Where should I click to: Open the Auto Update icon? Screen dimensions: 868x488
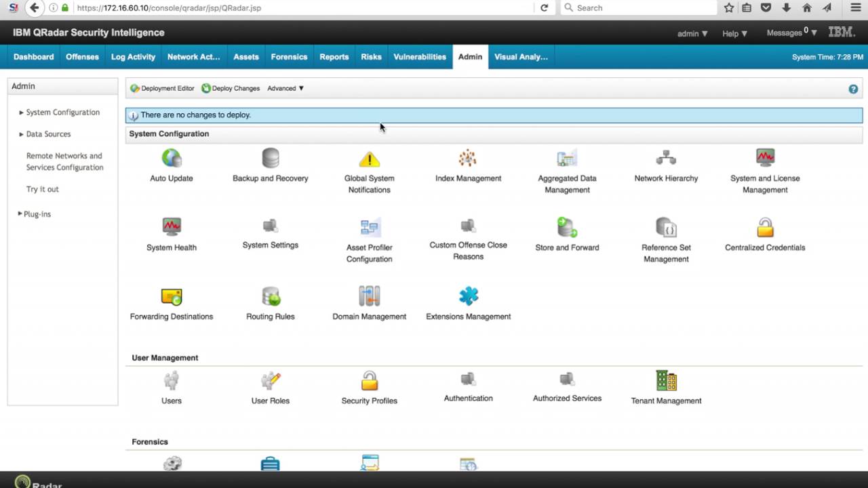pos(172,166)
